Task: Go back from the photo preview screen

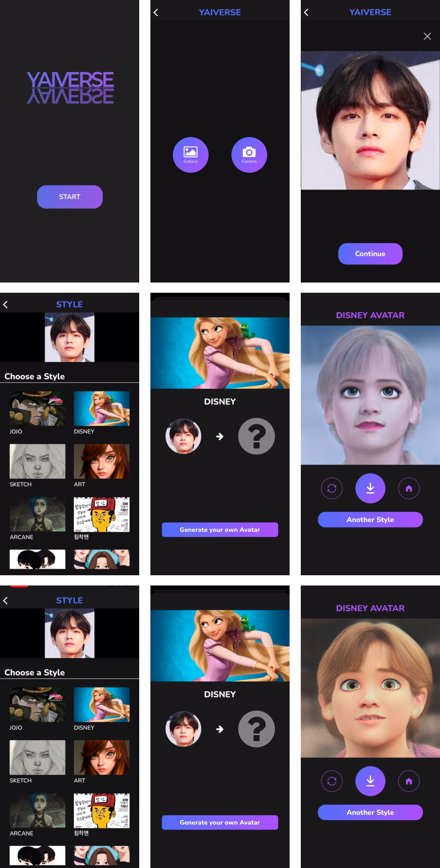Action: click(306, 13)
